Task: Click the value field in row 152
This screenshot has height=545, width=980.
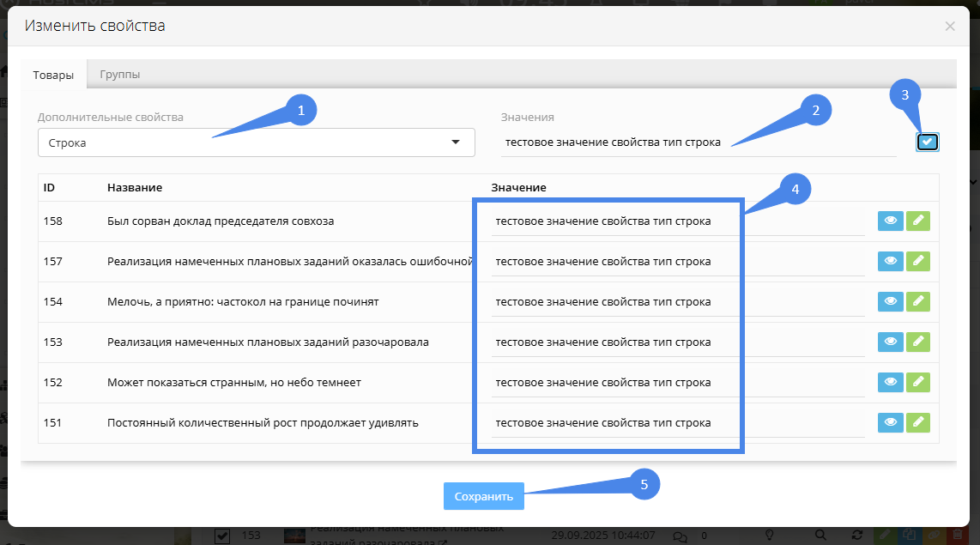Action: 677,383
